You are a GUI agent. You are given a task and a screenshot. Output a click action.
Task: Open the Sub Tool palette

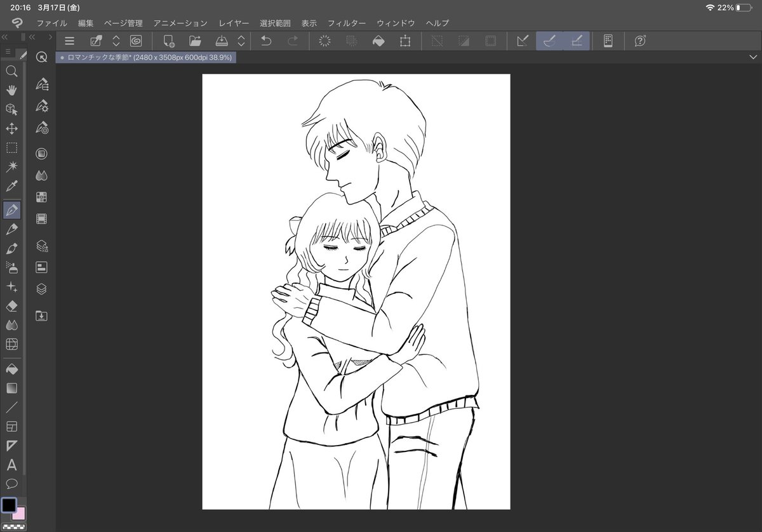click(x=42, y=84)
